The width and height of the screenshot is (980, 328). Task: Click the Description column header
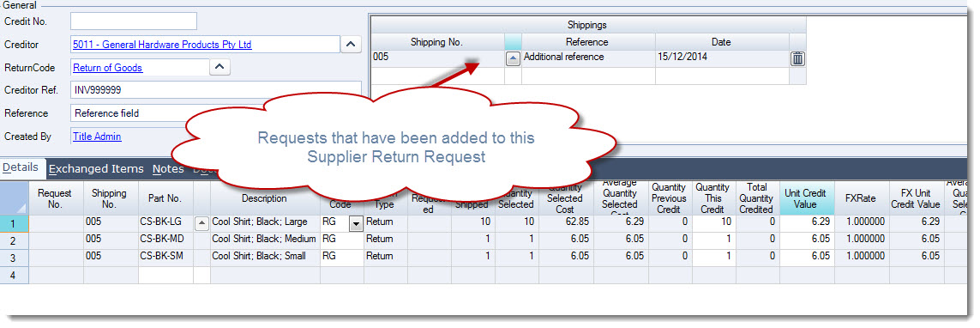tap(265, 197)
